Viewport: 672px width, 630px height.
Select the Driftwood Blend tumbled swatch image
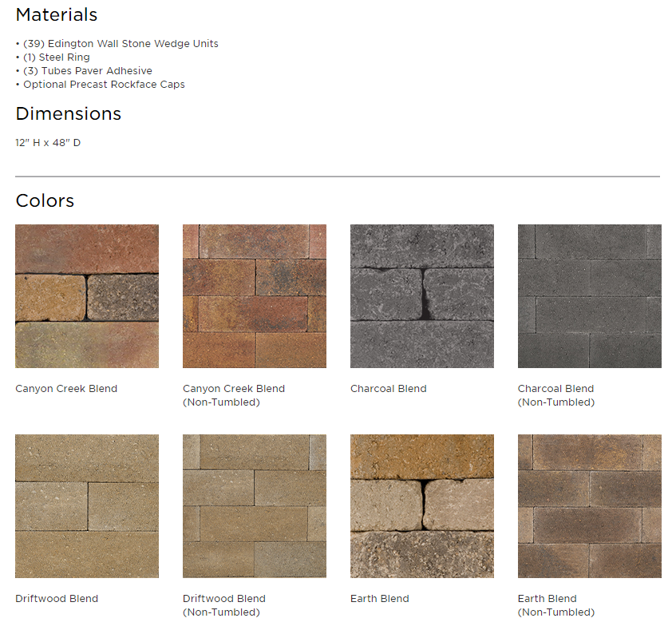(x=87, y=506)
